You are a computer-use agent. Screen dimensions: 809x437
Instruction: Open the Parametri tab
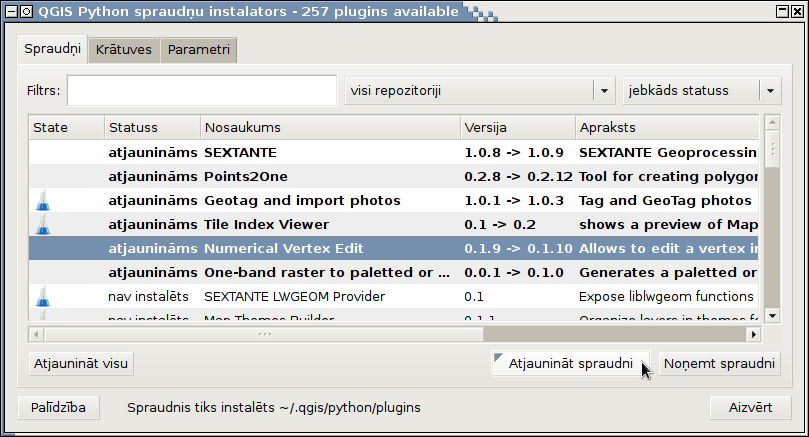click(199, 50)
